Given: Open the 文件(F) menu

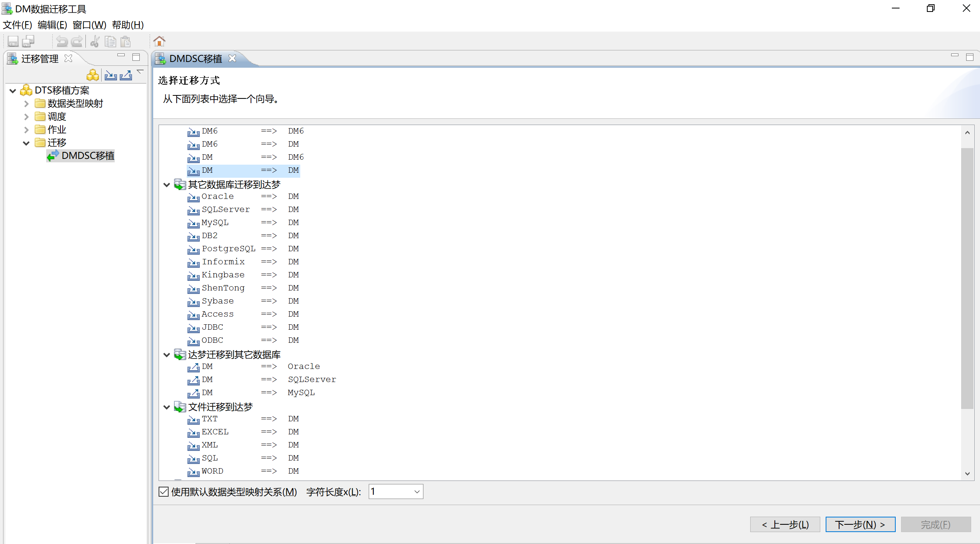Looking at the screenshot, I should (x=17, y=25).
